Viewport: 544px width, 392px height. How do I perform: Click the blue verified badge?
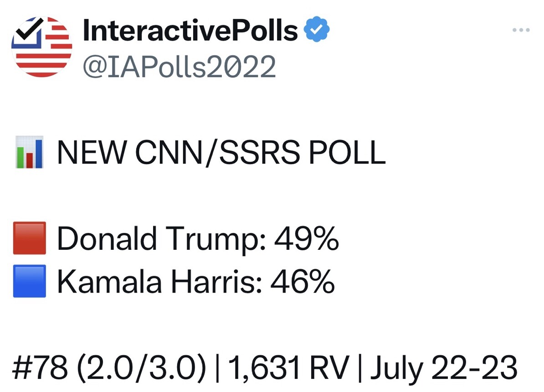[x=317, y=29]
